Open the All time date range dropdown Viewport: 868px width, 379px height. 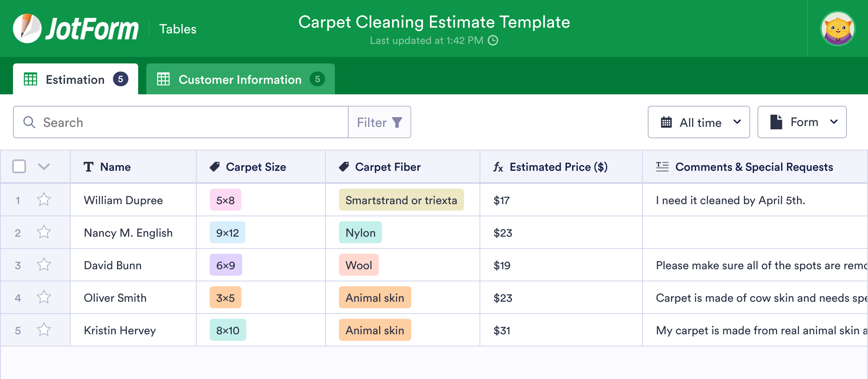pos(699,122)
